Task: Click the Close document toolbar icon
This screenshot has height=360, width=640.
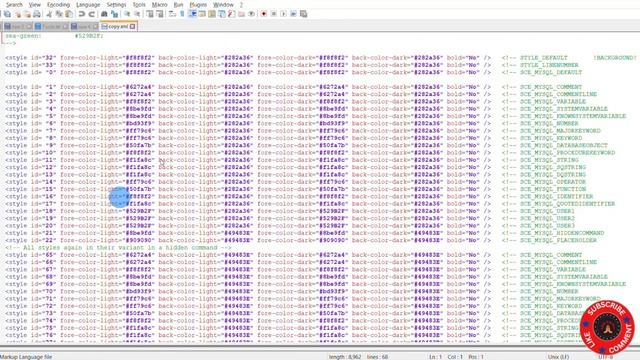Action: tap(18, 14)
